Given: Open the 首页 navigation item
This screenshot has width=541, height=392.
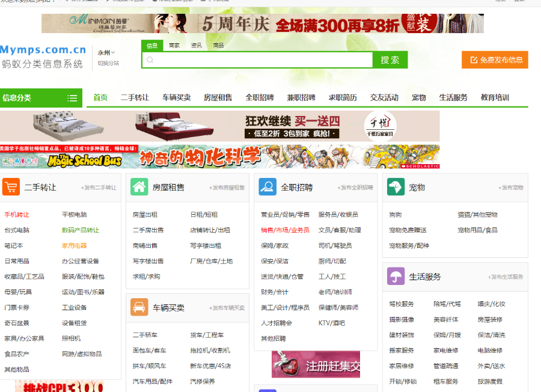Looking at the screenshot, I should tap(99, 97).
